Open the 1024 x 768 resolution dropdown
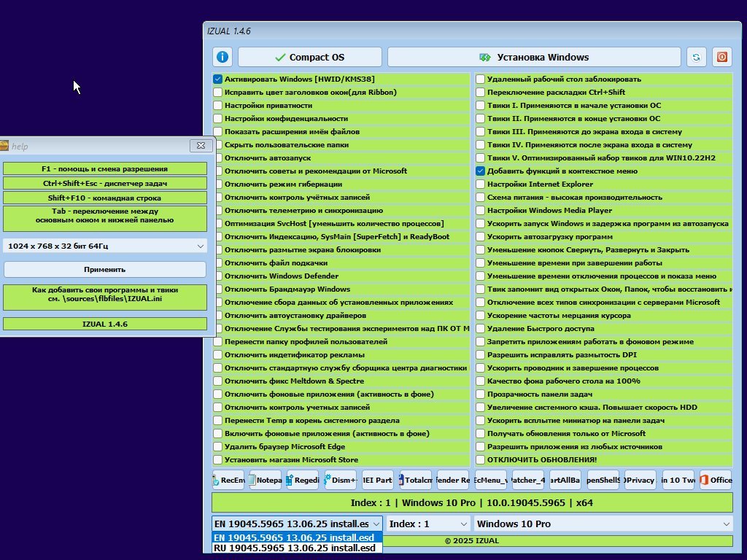747x560 pixels. pos(105,246)
